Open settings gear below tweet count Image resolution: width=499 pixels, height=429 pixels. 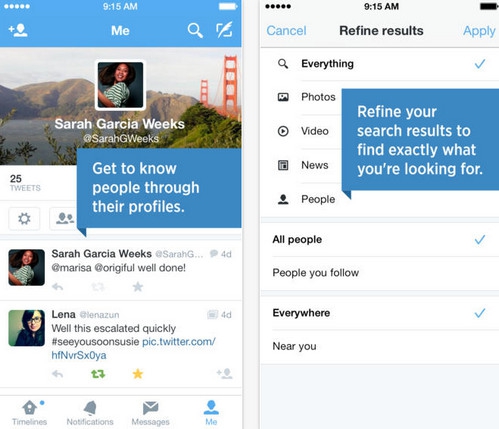coord(24,219)
